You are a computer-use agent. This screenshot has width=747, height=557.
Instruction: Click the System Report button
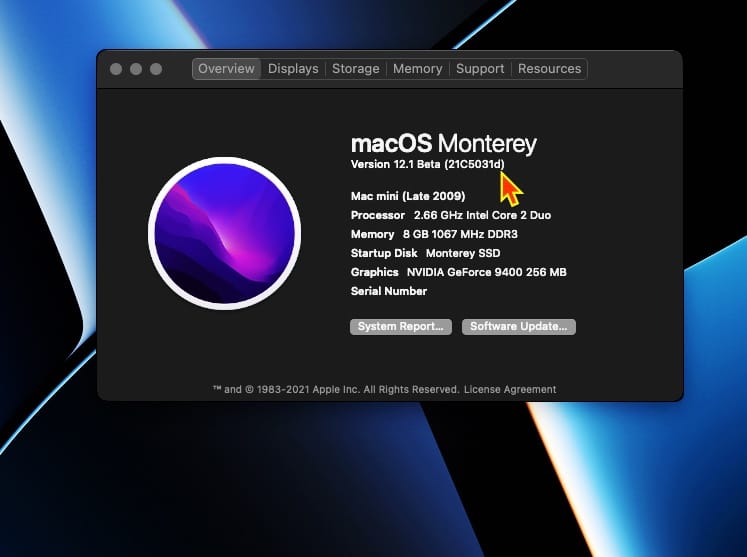[401, 327]
